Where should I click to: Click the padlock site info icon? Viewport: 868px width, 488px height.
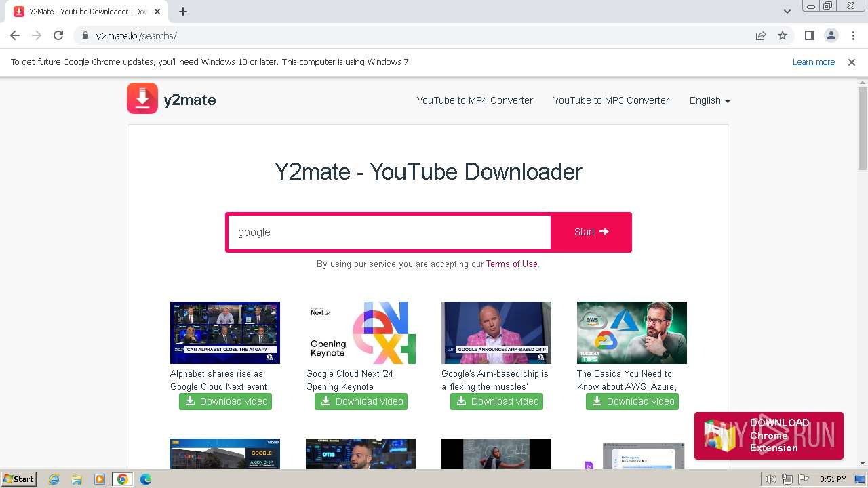click(x=85, y=36)
